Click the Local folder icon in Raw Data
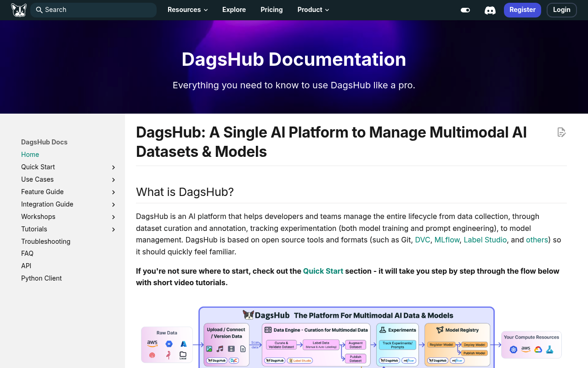Screen dimensions: 588x368 pos(183,355)
